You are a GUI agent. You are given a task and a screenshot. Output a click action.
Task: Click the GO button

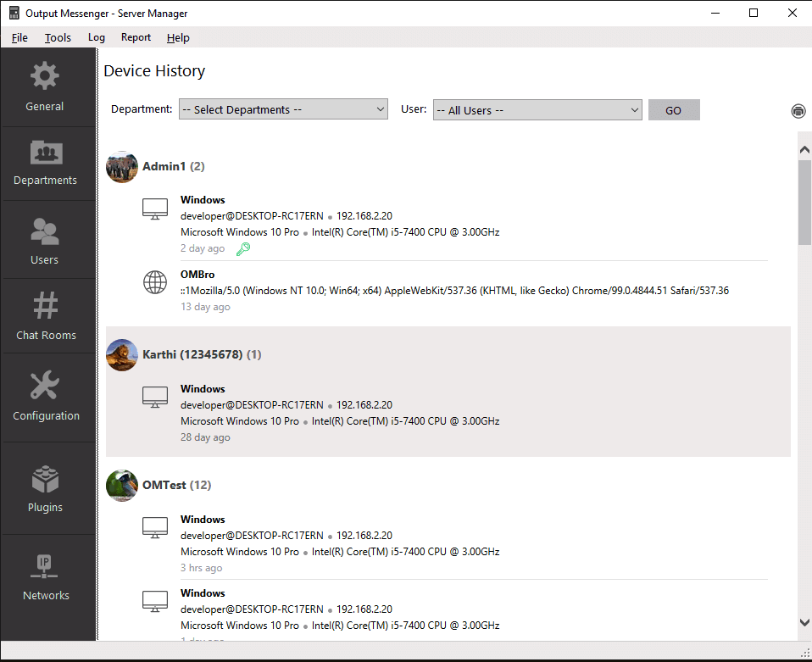click(674, 110)
